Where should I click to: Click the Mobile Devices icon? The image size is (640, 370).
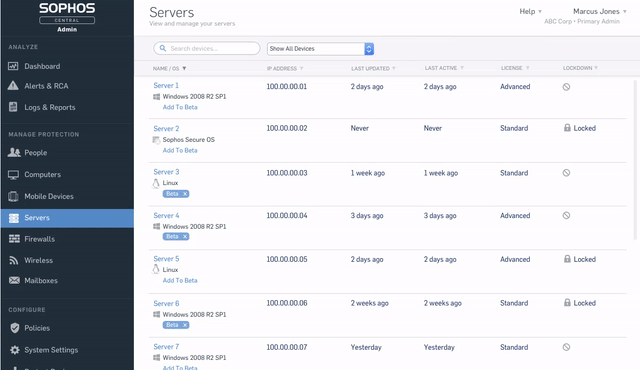point(13,196)
